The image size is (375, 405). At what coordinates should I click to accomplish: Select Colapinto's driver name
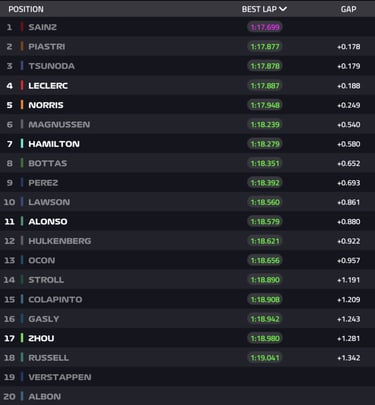point(55,299)
